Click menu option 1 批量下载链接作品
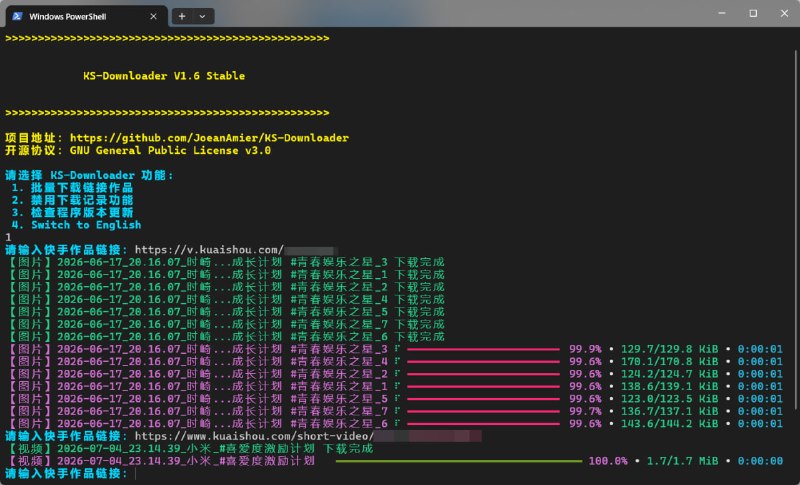 [72, 188]
